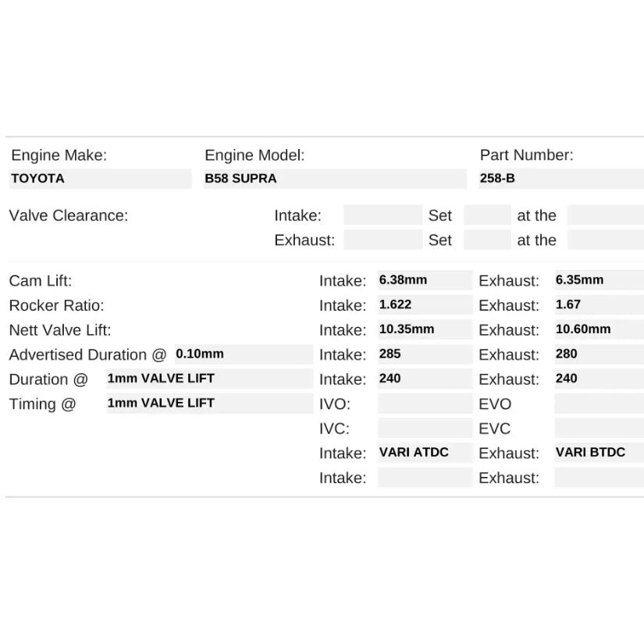
Task: Select the Rocker Ratio Intake field 1.622
Action: click(425, 305)
